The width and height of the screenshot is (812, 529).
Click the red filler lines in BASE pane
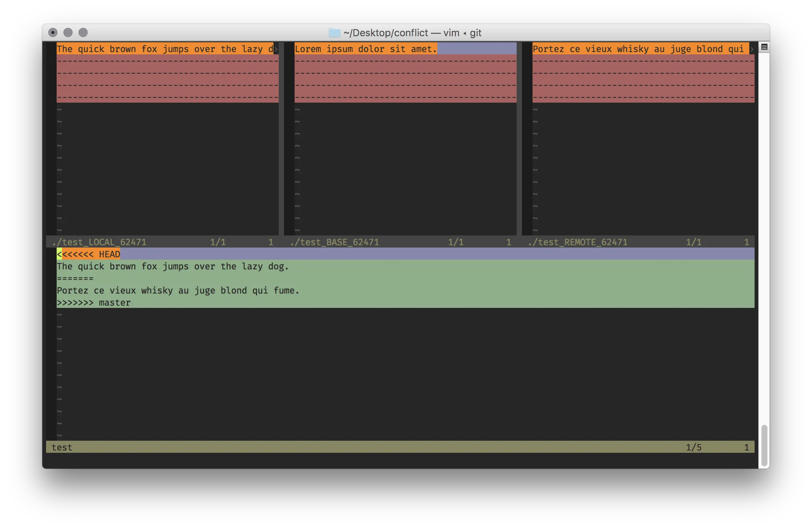click(x=405, y=78)
